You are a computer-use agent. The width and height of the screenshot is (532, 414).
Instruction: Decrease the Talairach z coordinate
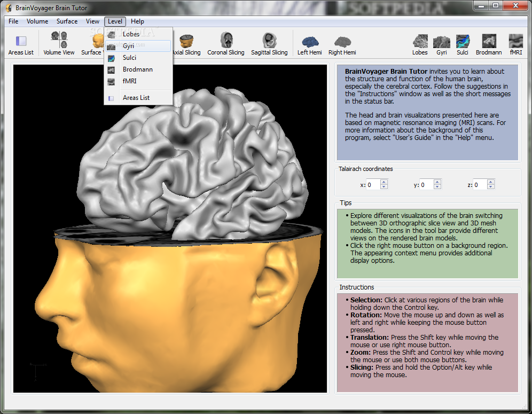(491, 186)
